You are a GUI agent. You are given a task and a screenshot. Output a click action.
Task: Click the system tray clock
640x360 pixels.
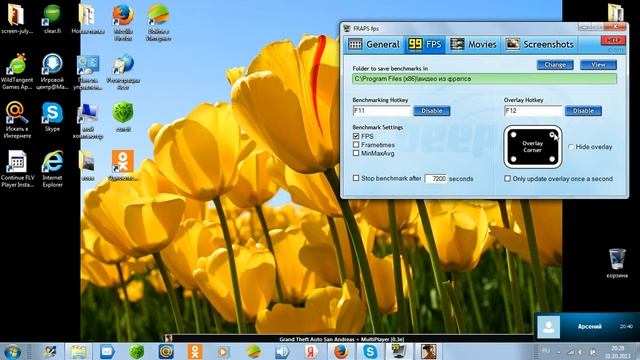(x=618, y=351)
